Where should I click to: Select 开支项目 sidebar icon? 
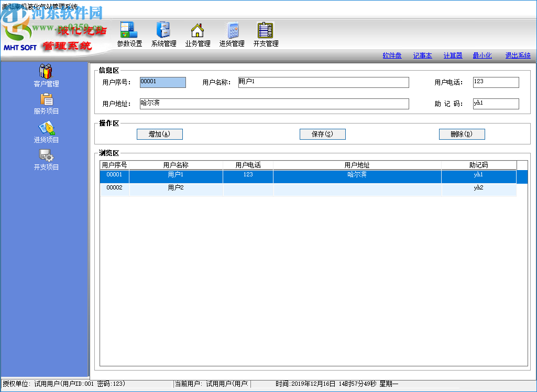pos(46,160)
